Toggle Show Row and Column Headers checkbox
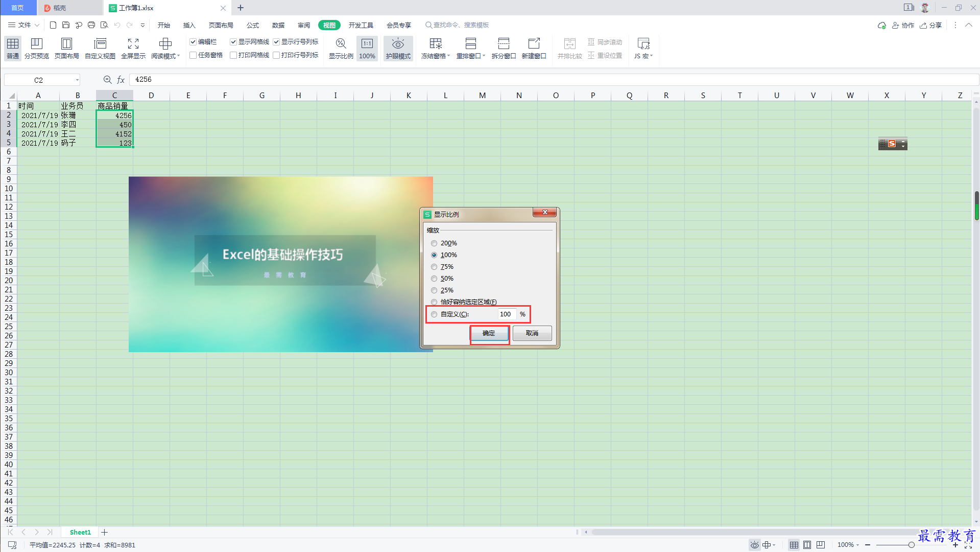The image size is (980, 552). tap(276, 42)
